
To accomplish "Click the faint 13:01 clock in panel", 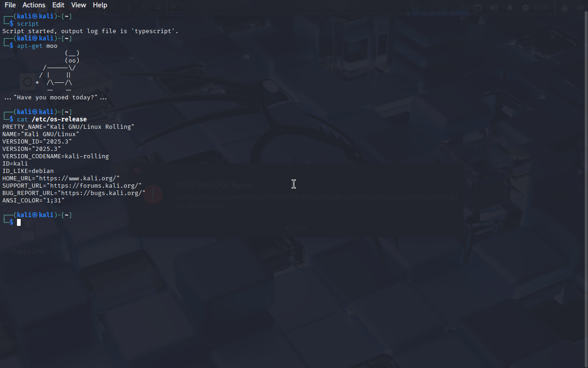I will pos(542,8).
